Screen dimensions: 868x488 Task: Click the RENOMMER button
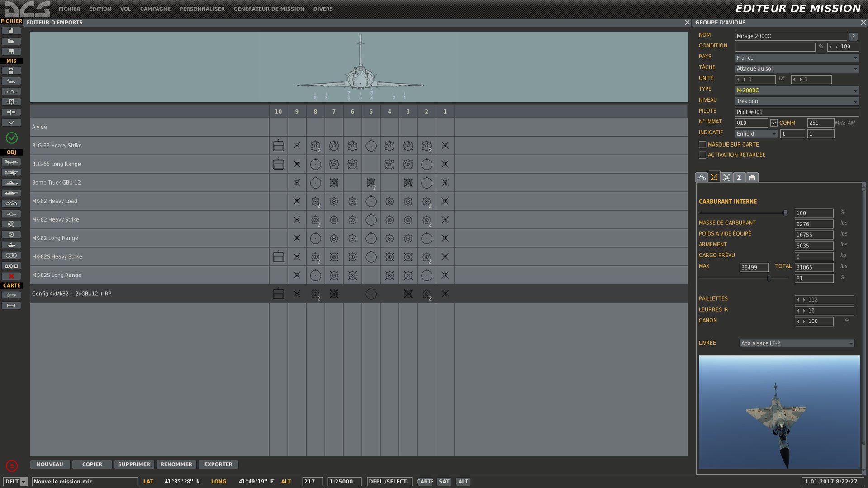click(176, 464)
